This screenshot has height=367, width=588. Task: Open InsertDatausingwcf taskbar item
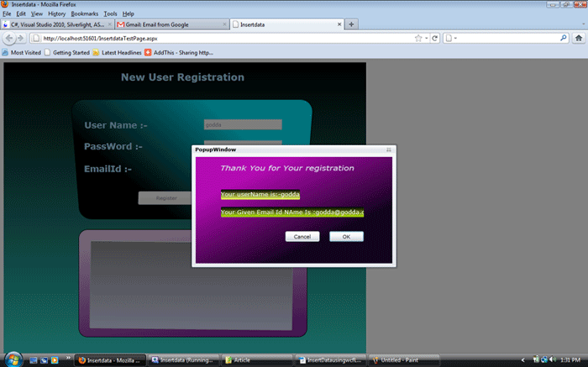[x=330, y=360]
